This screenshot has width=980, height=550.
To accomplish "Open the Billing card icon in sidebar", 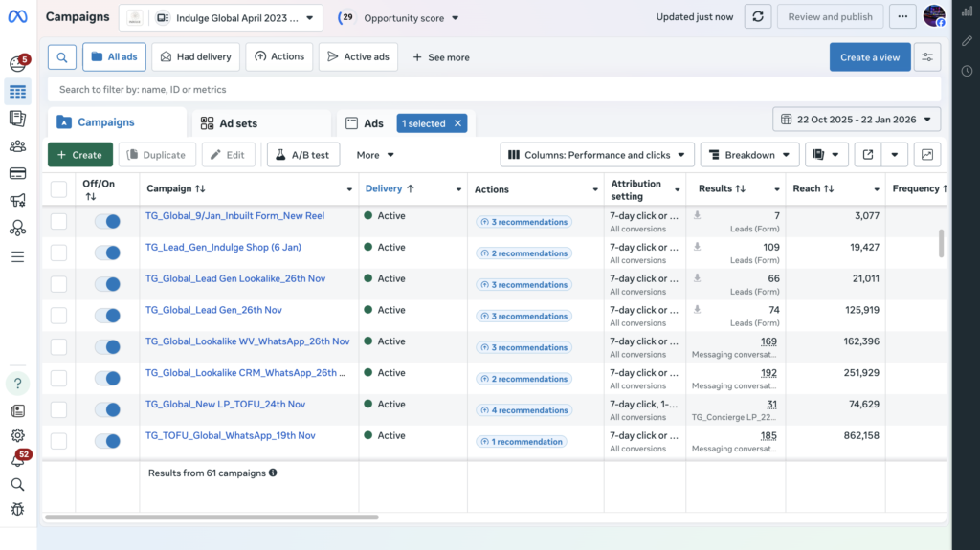I will click(x=17, y=173).
